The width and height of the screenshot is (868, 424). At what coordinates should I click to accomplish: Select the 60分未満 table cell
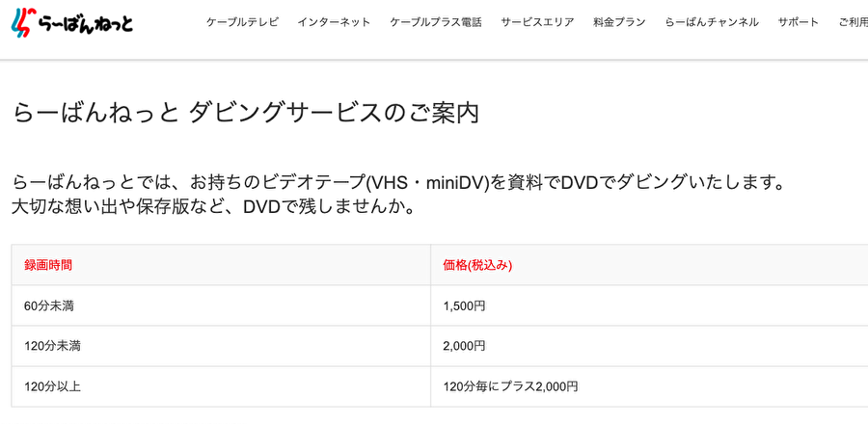(221, 305)
